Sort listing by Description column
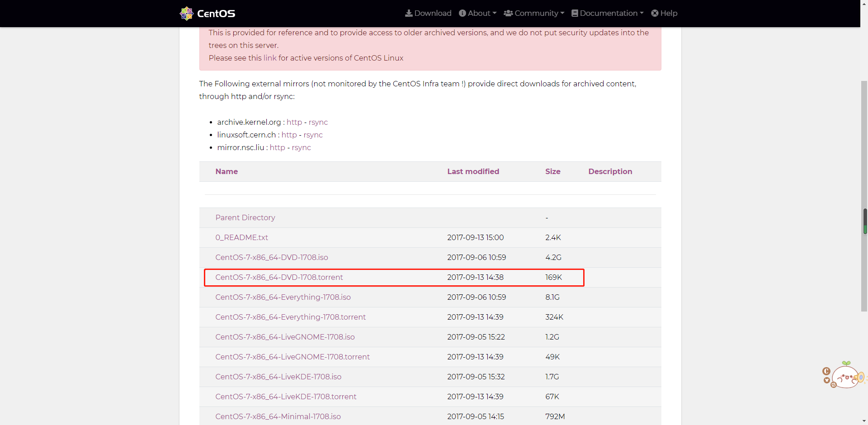 click(610, 171)
